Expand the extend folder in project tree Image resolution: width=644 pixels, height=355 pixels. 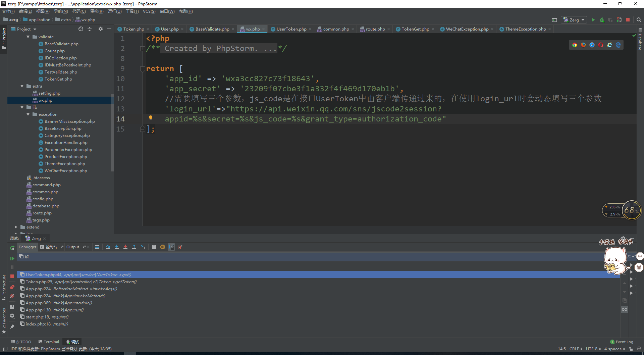tap(16, 227)
